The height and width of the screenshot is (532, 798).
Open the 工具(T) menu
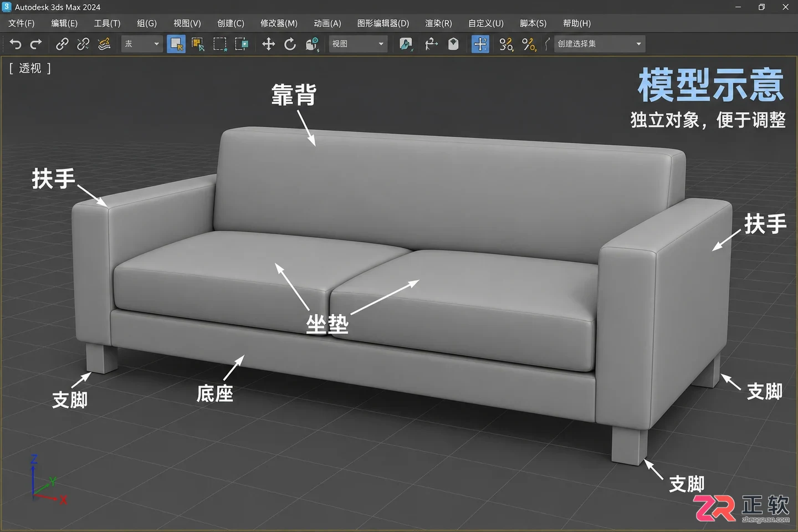pyautogui.click(x=107, y=23)
